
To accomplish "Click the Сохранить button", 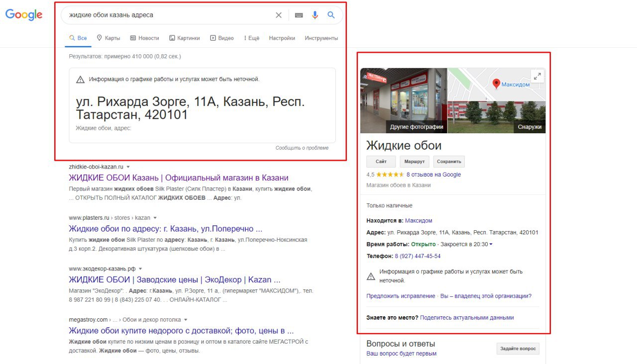I will click(x=449, y=162).
